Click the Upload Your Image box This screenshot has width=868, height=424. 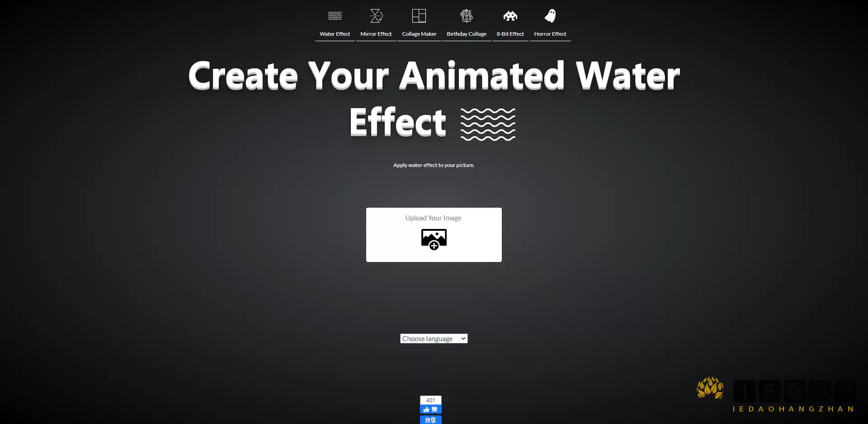pos(433,234)
